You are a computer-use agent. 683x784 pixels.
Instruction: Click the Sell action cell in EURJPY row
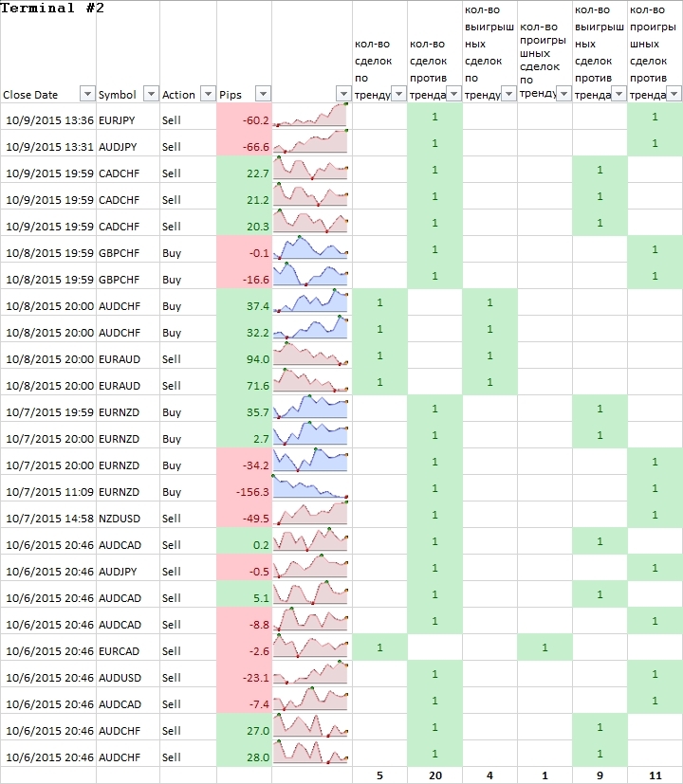[188, 117]
